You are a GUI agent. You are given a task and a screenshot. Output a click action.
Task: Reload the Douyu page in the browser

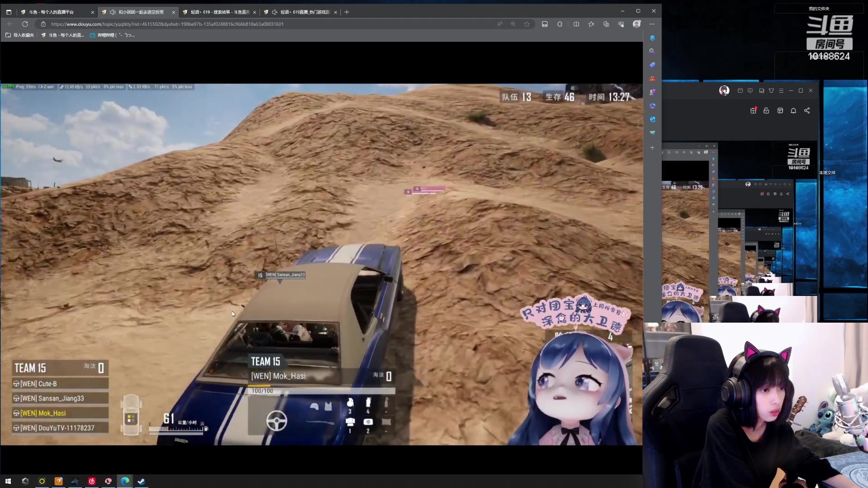coord(25,24)
